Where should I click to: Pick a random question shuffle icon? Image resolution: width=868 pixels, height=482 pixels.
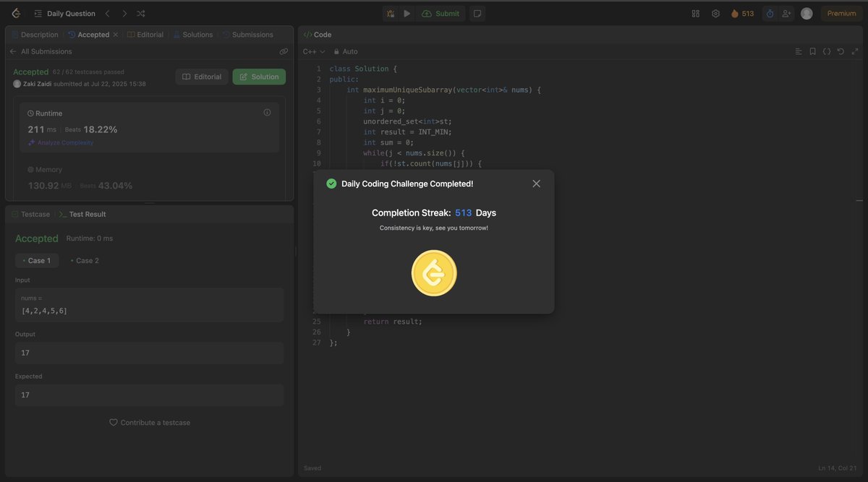point(141,13)
